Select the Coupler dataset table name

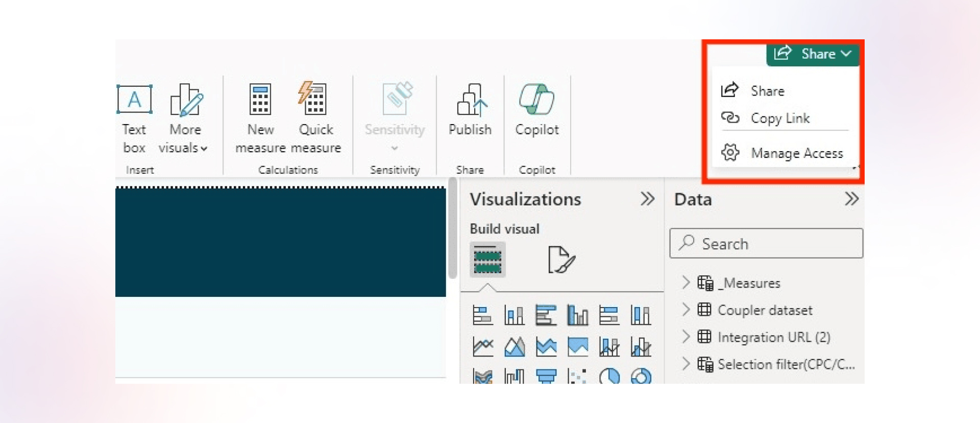tap(765, 310)
